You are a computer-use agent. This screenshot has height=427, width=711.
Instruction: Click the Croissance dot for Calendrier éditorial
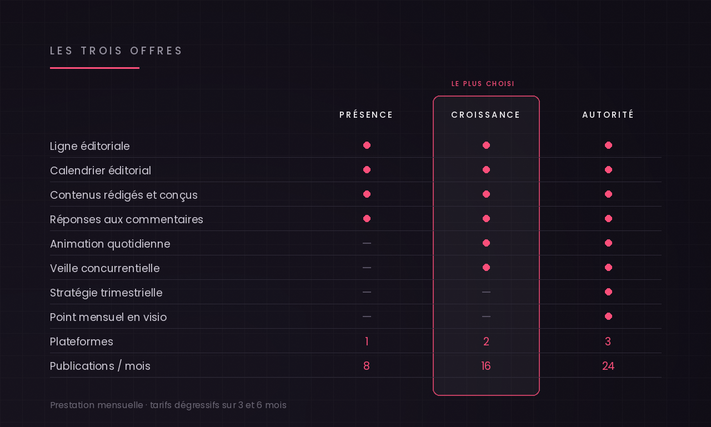[486, 170]
